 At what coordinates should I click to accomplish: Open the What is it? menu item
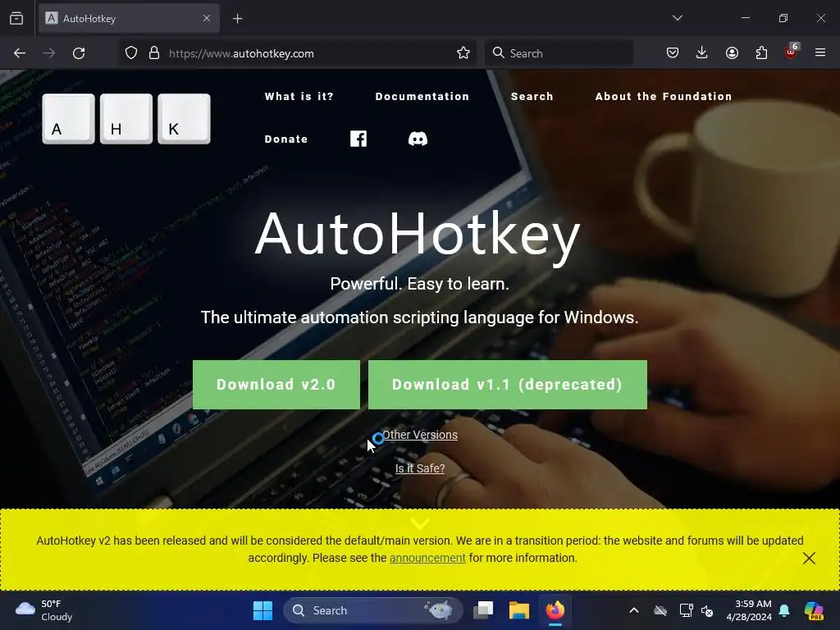pos(299,97)
